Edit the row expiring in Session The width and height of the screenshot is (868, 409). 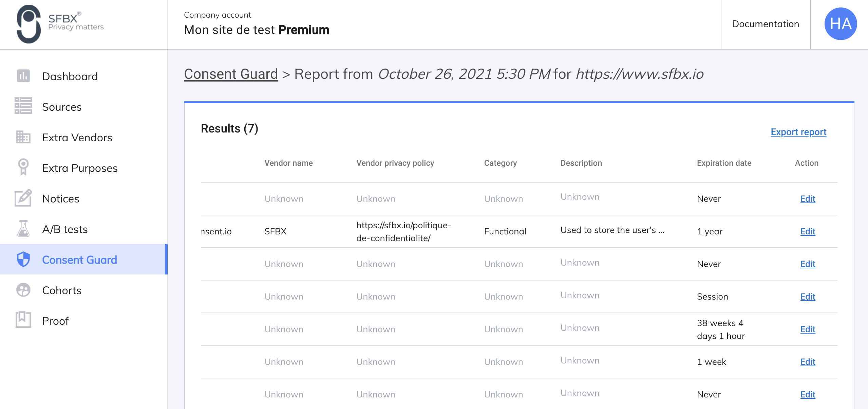[807, 297]
